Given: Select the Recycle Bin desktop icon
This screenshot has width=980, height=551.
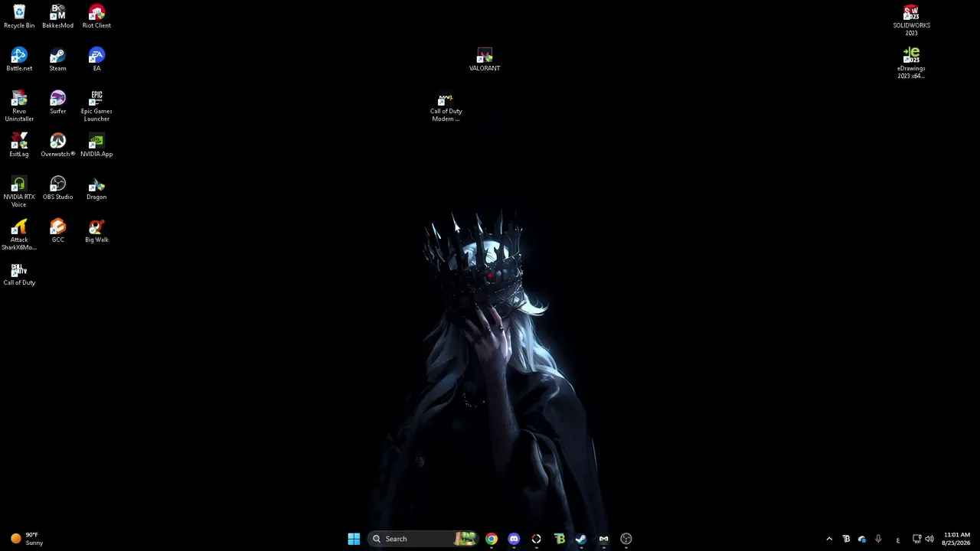Looking at the screenshot, I should (19, 17).
